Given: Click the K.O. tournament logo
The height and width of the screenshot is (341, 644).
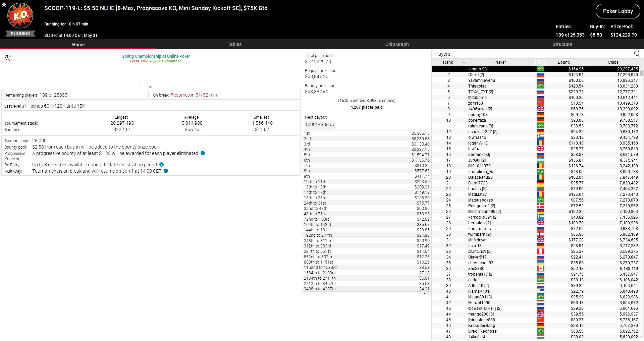Looking at the screenshot, I should [x=20, y=16].
